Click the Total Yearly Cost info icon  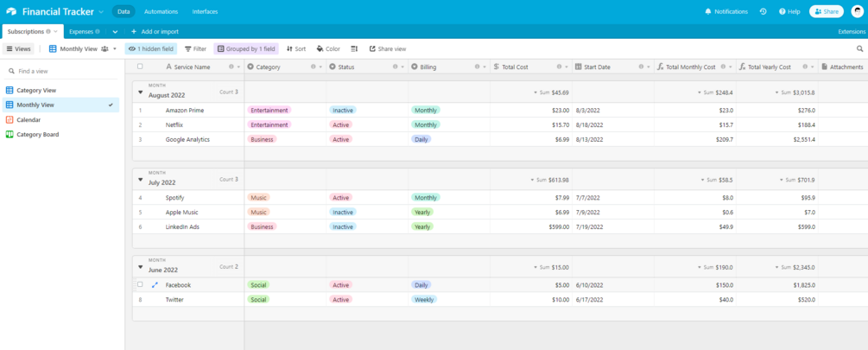click(806, 67)
